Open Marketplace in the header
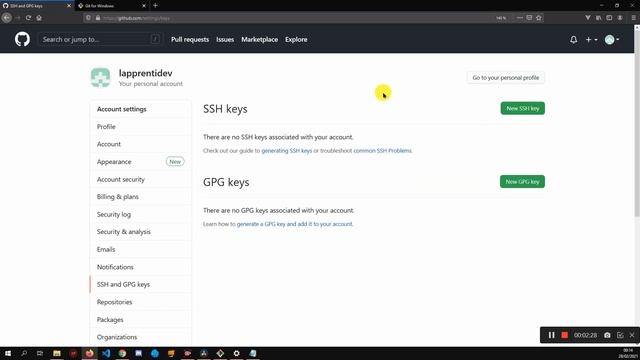The width and height of the screenshot is (640, 360). point(260,40)
